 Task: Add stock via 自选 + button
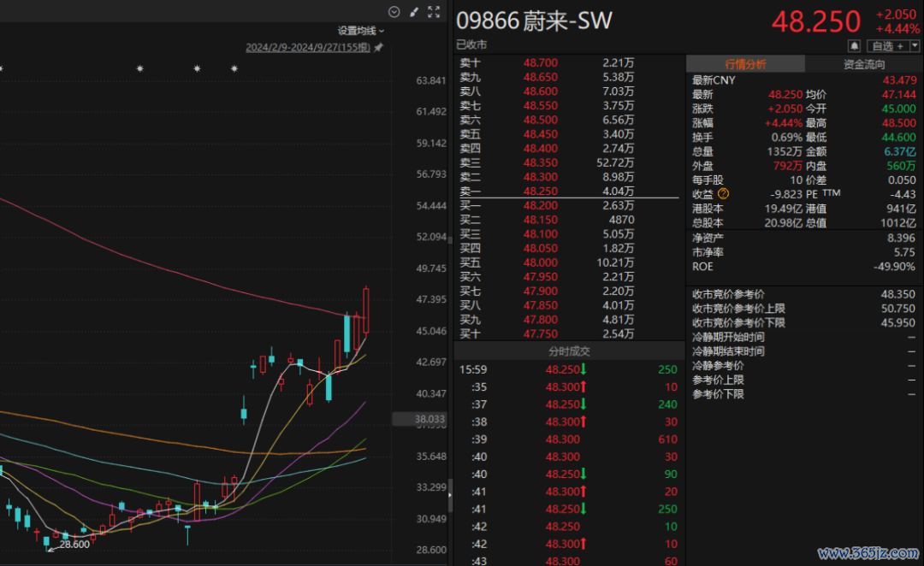pos(887,45)
